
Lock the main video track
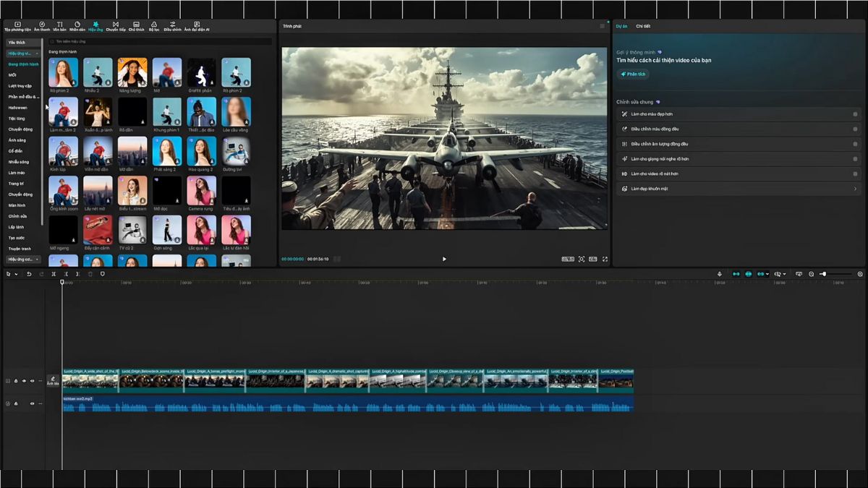pyautogui.click(x=15, y=380)
